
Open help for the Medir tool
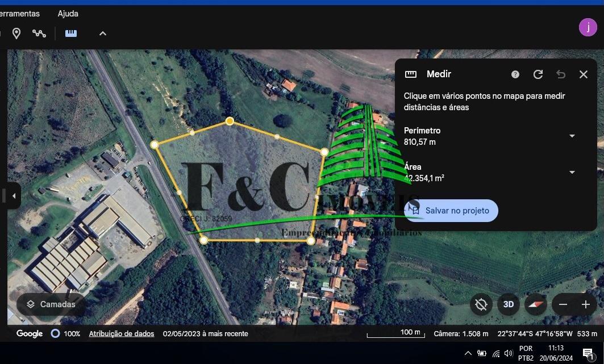(x=515, y=74)
